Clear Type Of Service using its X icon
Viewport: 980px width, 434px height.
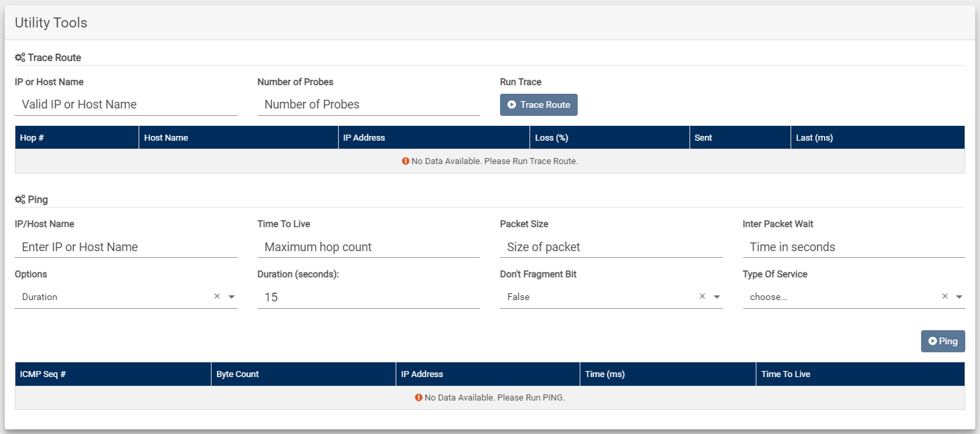pos(945,296)
